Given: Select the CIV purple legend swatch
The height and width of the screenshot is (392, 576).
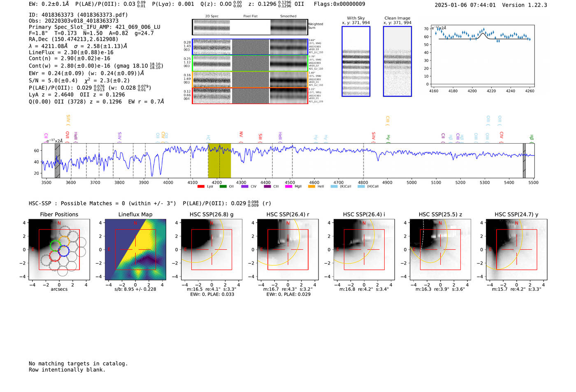Looking at the screenshot, I should tap(245, 186).
